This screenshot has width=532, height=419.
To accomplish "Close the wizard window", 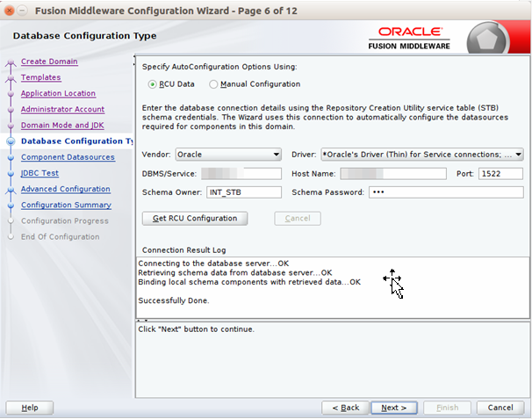I will click(x=10, y=11).
